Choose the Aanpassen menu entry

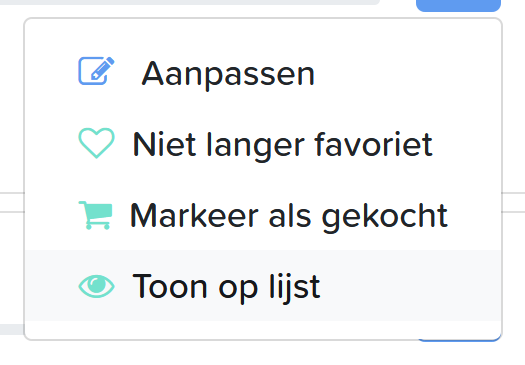263,72
